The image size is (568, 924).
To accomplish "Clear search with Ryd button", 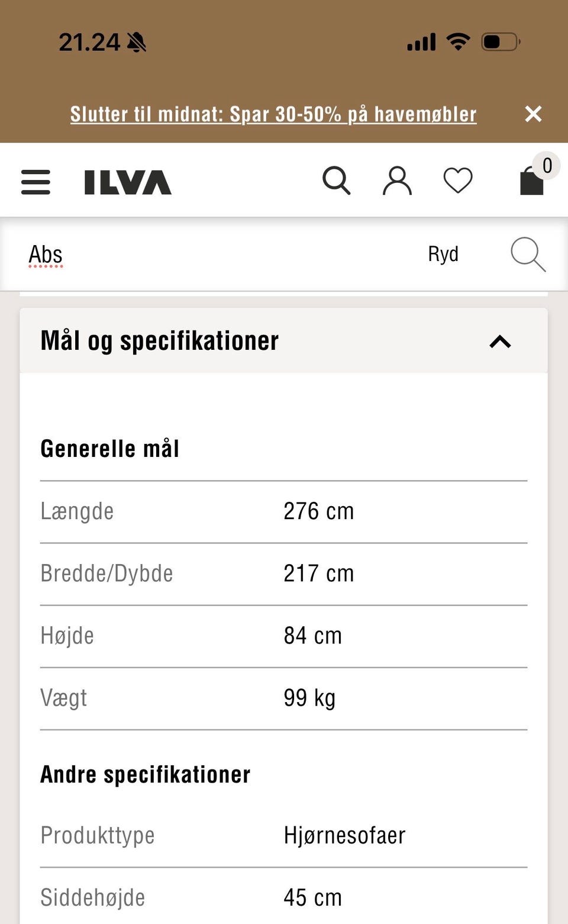I will tap(443, 254).
